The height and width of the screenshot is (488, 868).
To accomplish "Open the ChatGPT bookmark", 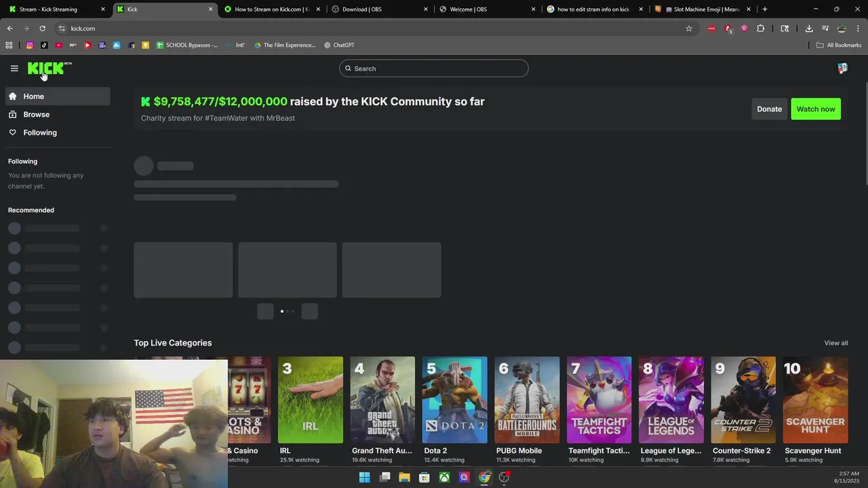I will [x=339, y=45].
